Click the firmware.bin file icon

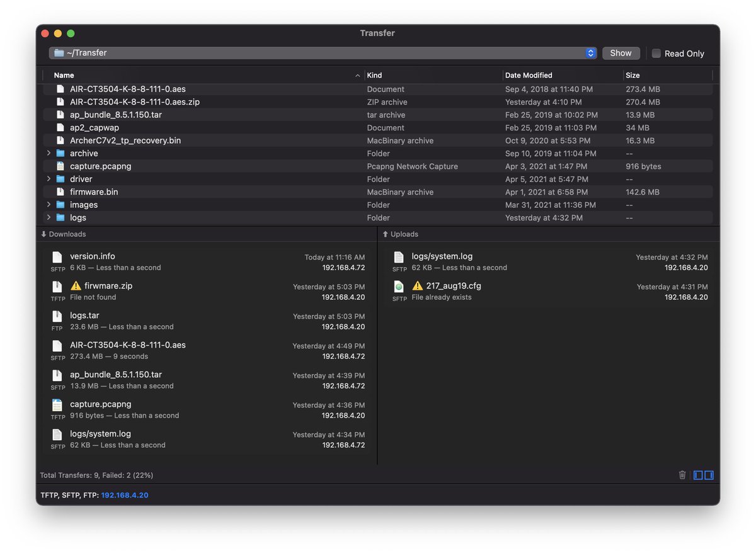click(x=60, y=191)
